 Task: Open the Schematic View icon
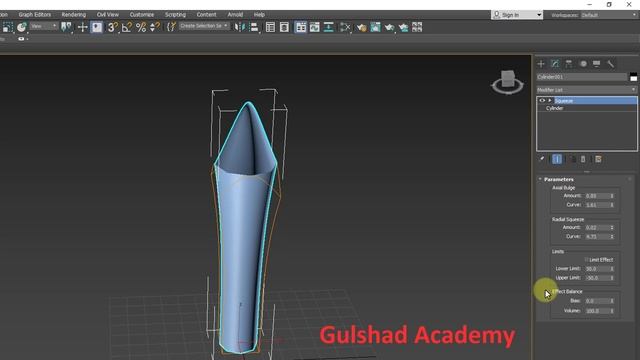[329, 27]
